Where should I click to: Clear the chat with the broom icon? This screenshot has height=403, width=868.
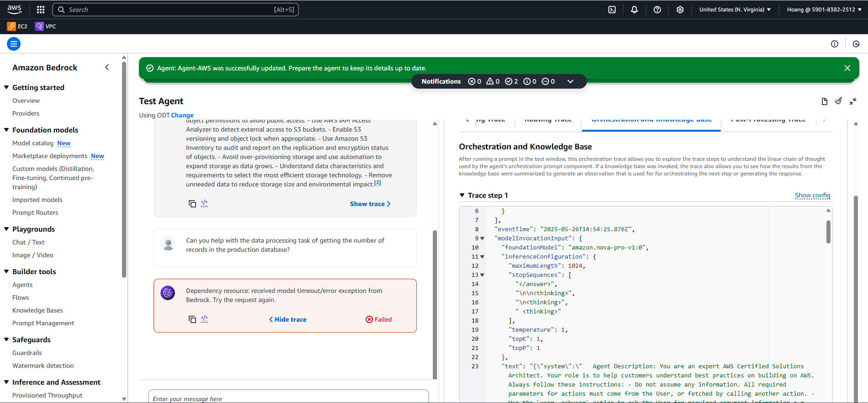point(838,101)
